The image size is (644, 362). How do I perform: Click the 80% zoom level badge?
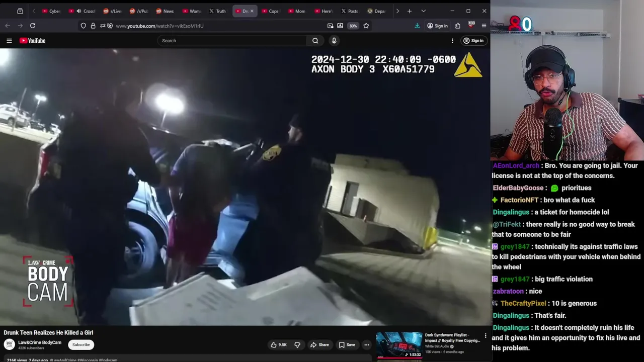tap(353, 26)
